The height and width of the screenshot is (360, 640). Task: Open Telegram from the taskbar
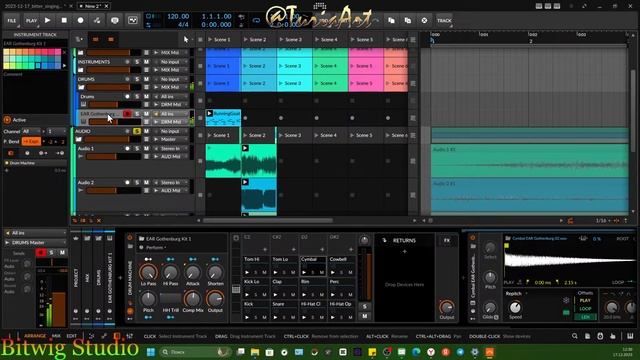click(460, 352)
